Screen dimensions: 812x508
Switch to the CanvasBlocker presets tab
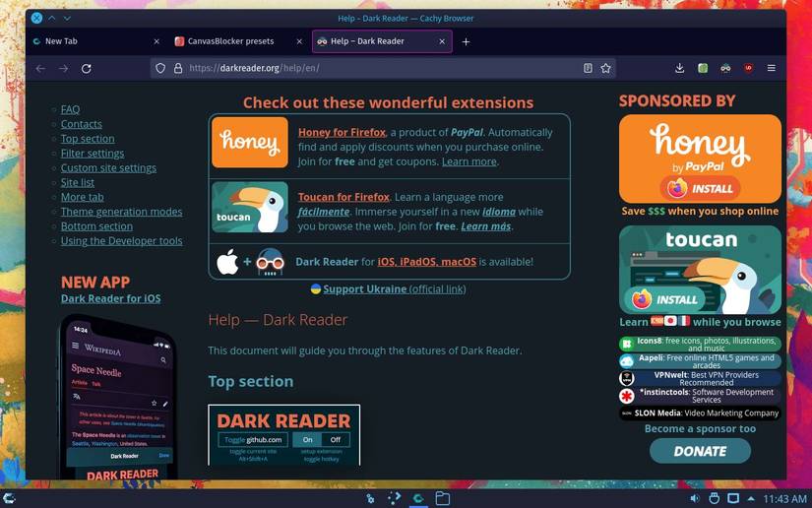point(239,41)
